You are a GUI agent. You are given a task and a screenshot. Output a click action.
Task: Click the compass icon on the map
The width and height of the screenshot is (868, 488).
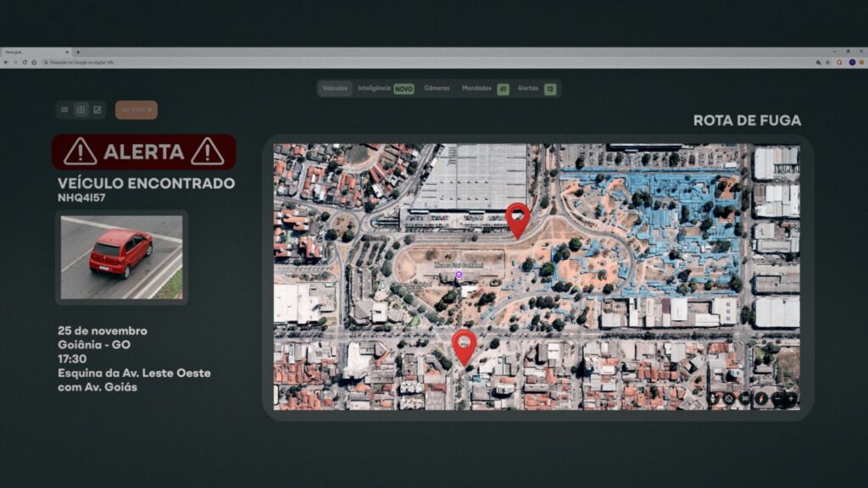(x=760, y=398)
